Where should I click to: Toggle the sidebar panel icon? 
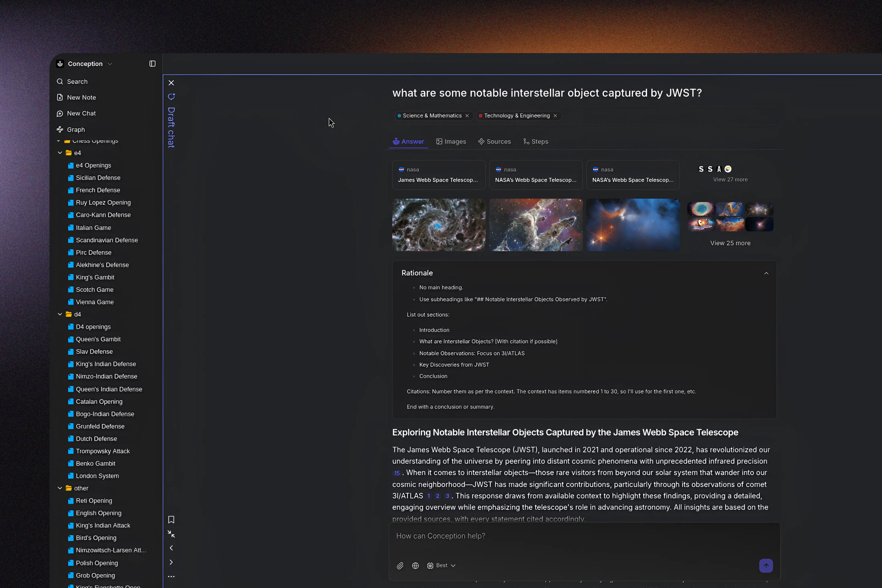click(152, 63)
